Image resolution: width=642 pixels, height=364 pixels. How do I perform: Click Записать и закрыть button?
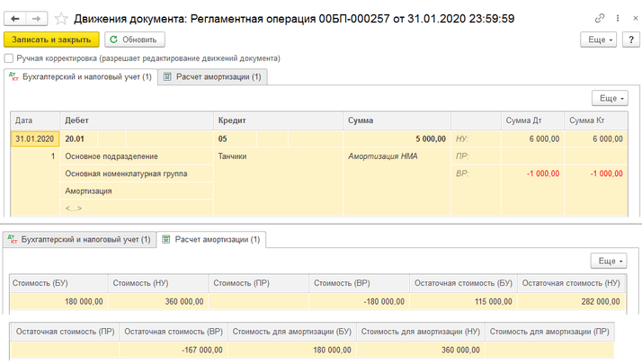pos(51,40)
